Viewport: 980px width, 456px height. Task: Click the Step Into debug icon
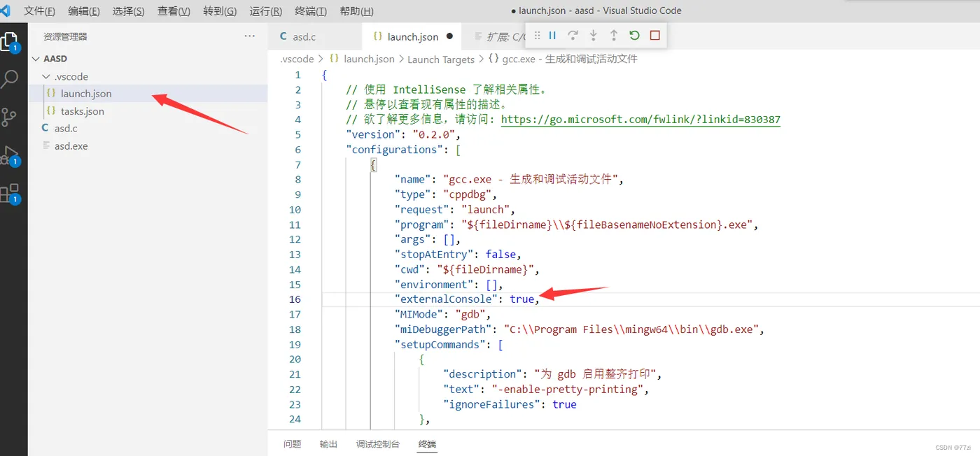point(593,36)
